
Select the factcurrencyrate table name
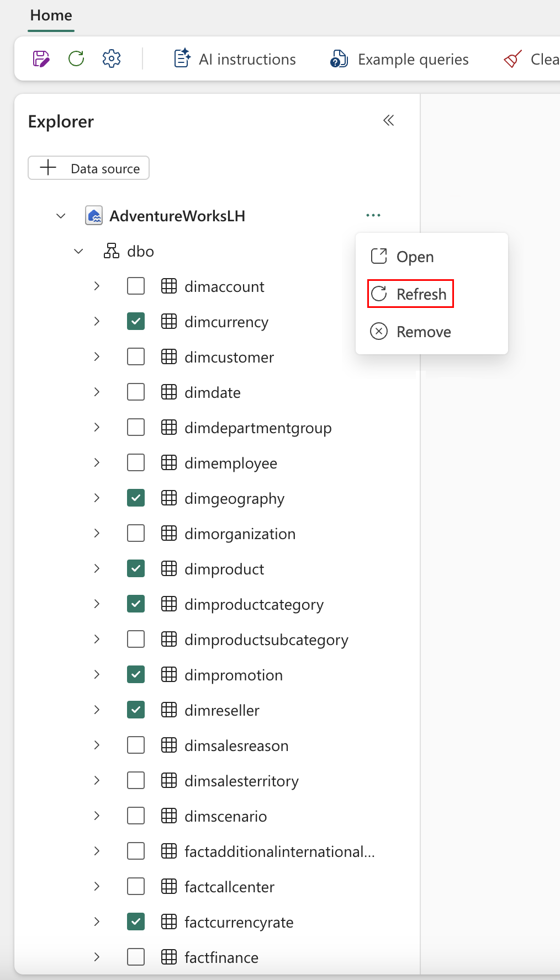click(x=239, y=922)
